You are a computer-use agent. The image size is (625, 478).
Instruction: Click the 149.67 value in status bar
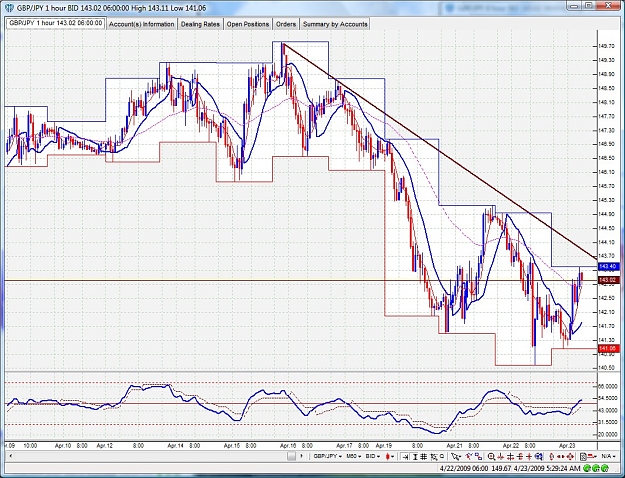pyautogui.click(x=501, y=468)
